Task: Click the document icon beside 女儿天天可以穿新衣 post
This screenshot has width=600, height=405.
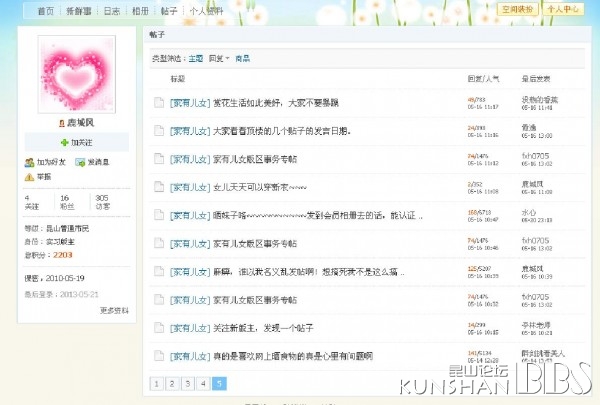Action: coord(159,186)
